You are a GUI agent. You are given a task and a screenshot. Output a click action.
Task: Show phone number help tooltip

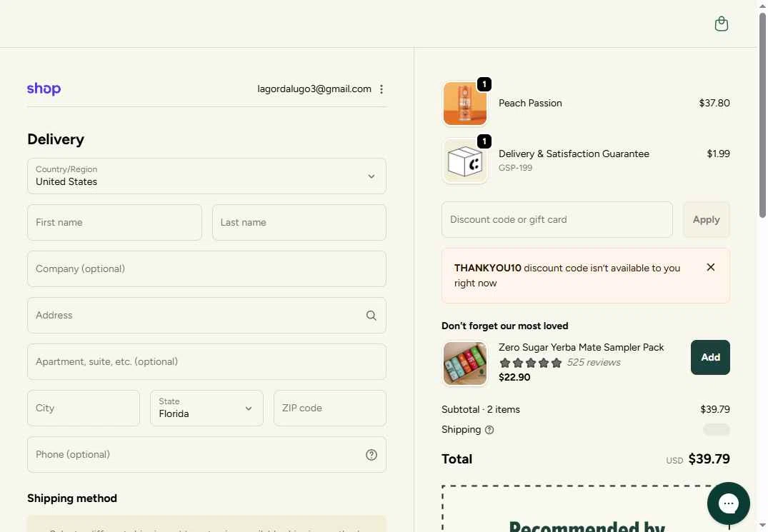371,455
